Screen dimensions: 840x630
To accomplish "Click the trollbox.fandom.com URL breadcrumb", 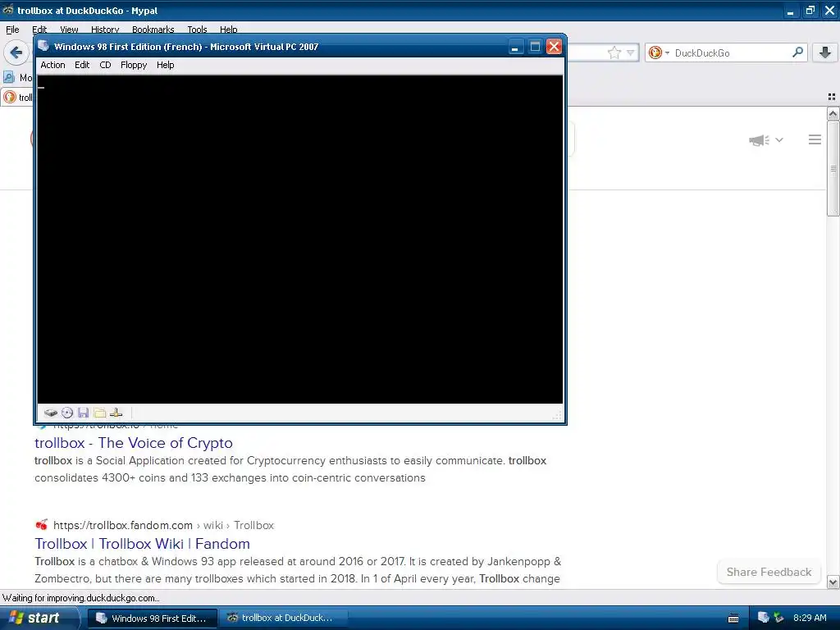I will tap(163, 526).
